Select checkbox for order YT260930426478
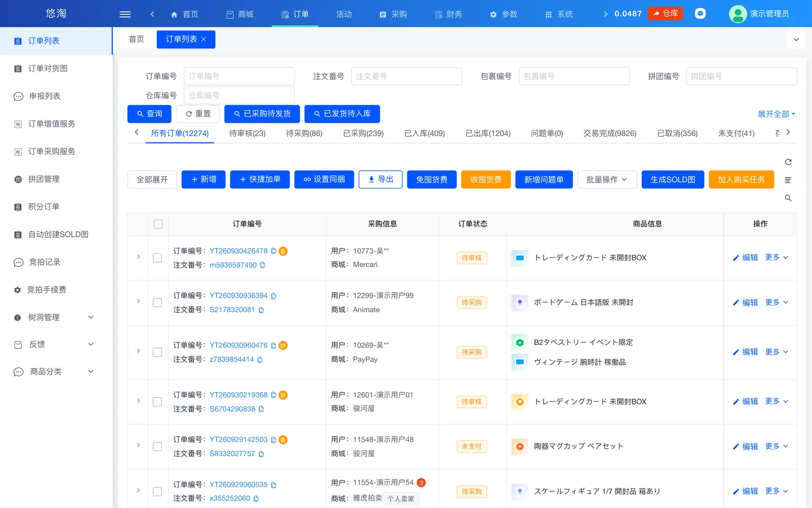The image size is (812, 508). pyautogui.click(x=157, y=258)
